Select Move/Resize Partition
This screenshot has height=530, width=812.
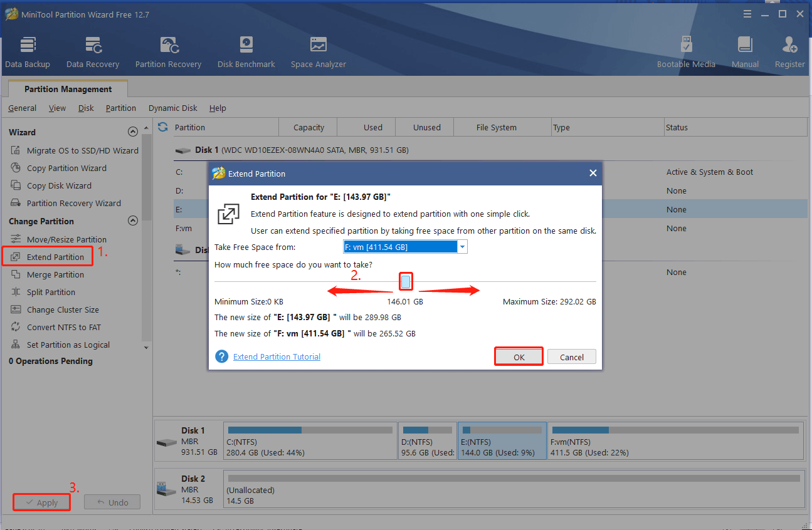[x=59, y=239]
